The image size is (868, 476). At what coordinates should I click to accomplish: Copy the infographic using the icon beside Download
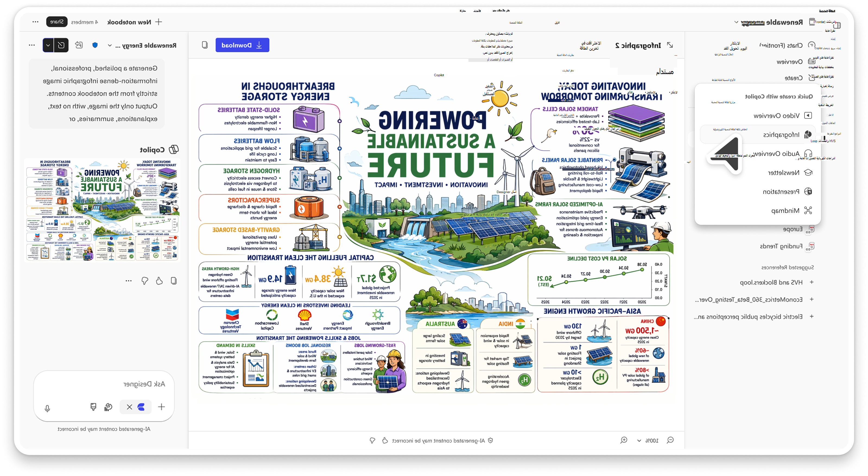click(205, 45)
